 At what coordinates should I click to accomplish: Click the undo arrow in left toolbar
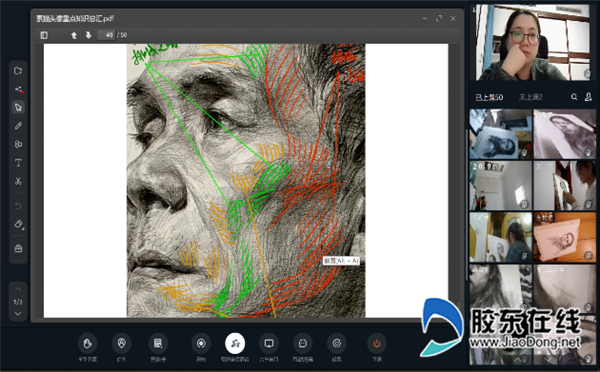(18, 206)
